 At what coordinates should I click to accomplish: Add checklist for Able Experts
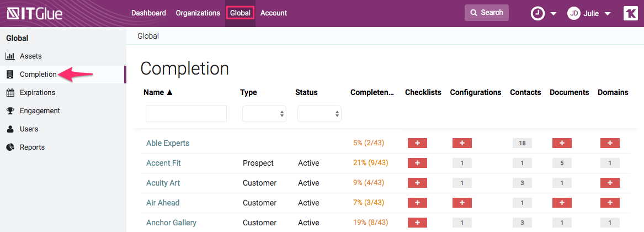417,143
